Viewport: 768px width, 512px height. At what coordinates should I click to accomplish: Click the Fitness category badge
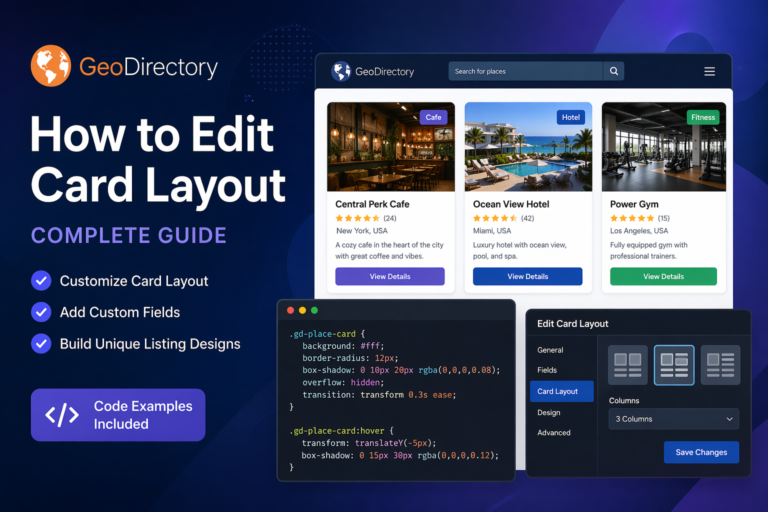(703, 117)
